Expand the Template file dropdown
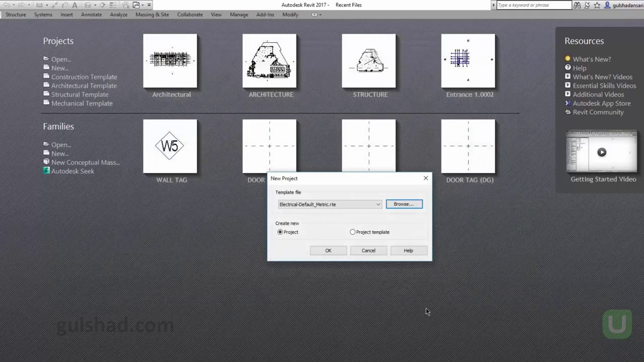 pos(378,204)
